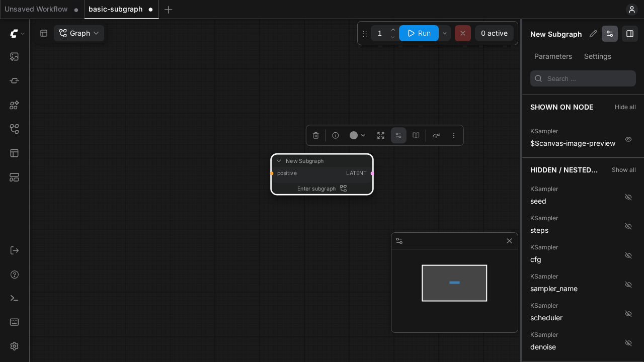
Task: Hide all shown parameters
Action: pos(625,107)
